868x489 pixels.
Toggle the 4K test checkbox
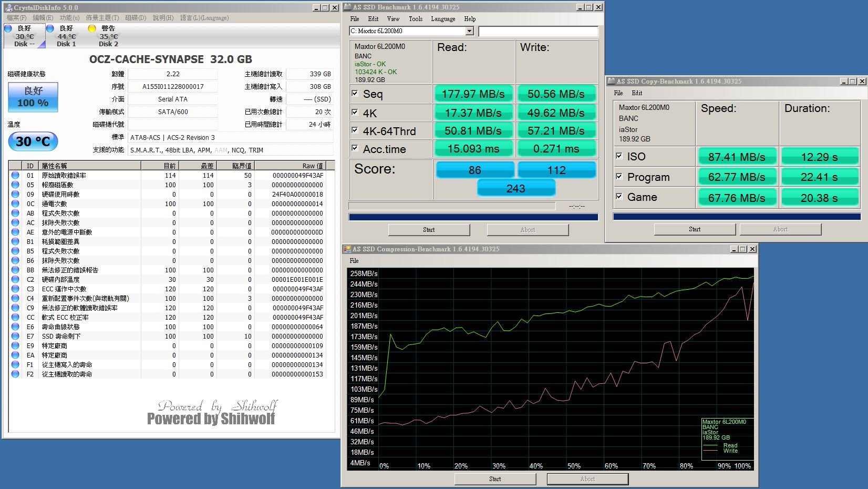click(x=355, y=112)
